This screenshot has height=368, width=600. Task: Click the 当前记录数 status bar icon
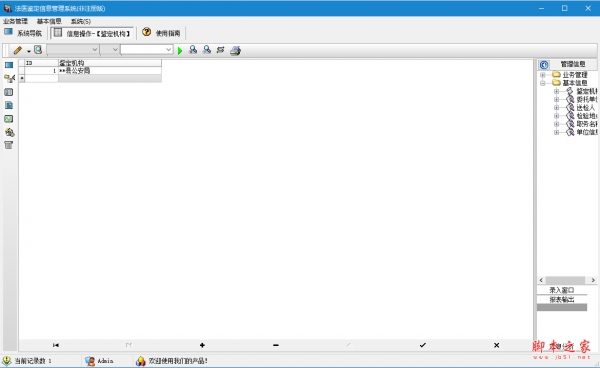7,361
